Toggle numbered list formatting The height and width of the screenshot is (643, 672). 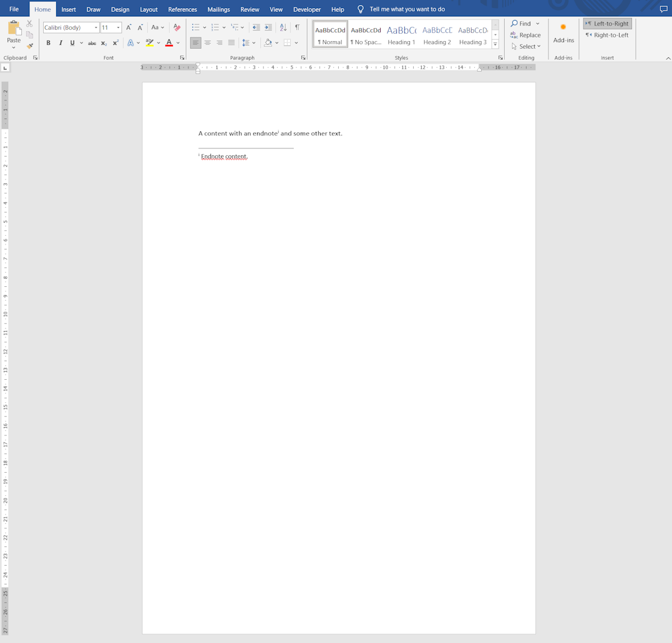(215, 27)
